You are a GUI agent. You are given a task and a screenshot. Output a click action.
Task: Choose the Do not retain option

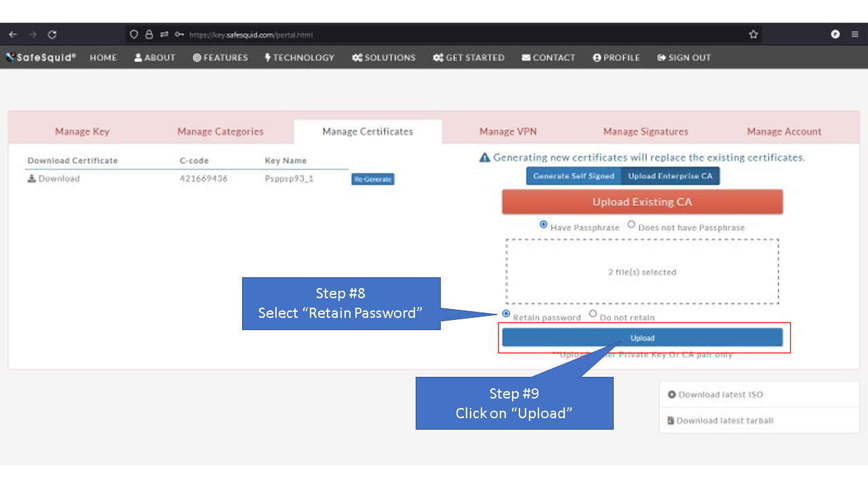(593, 313)
